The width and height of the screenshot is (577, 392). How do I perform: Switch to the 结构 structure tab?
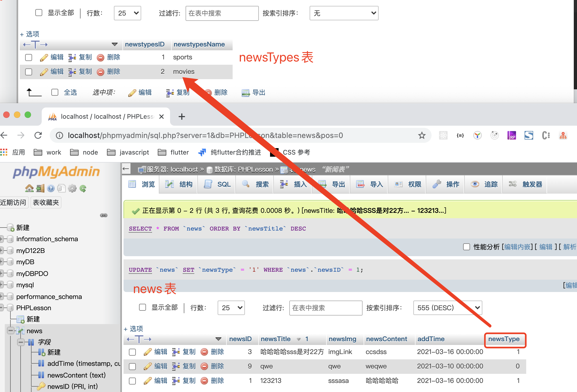[x=178, y=184]
